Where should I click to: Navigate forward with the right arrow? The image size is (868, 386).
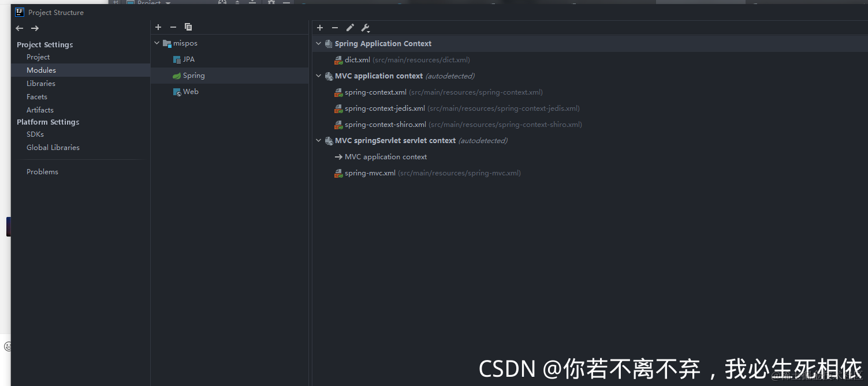35,28
